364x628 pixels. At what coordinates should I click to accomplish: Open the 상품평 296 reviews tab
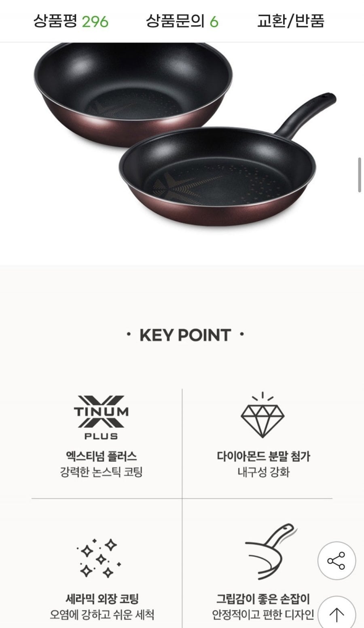point(71,21)
